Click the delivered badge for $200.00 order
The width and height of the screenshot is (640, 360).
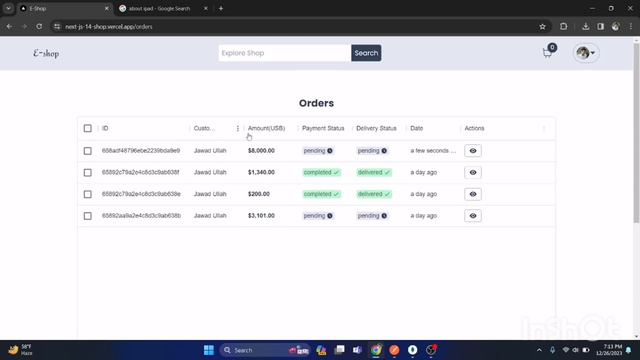[373, 194]
